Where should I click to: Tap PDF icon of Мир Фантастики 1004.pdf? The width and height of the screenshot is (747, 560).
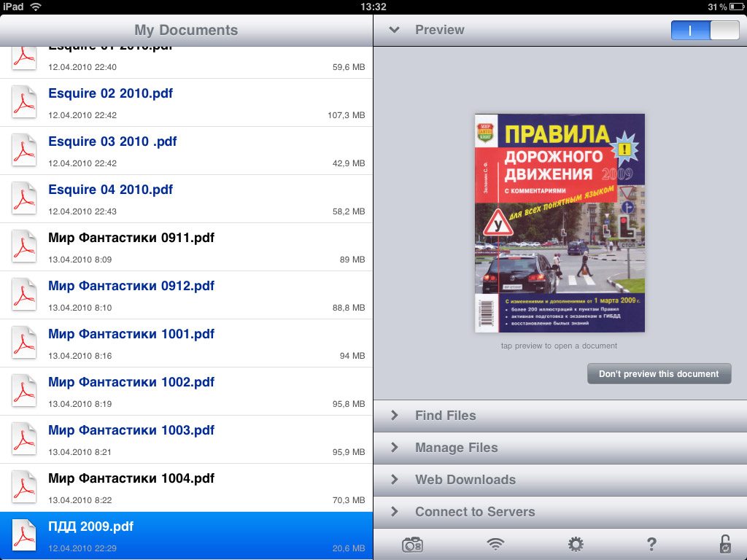[24, 486]
